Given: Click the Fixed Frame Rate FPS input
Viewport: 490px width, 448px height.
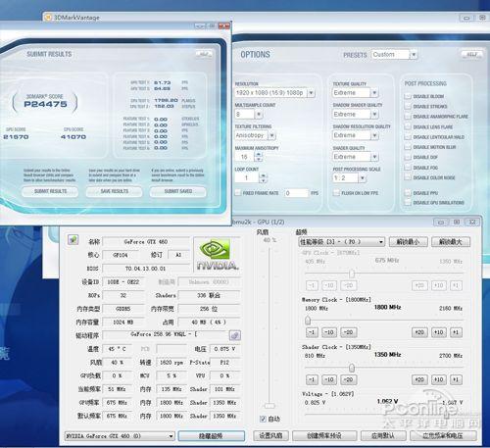Looking at the screenshot, I should pos(296,193).
